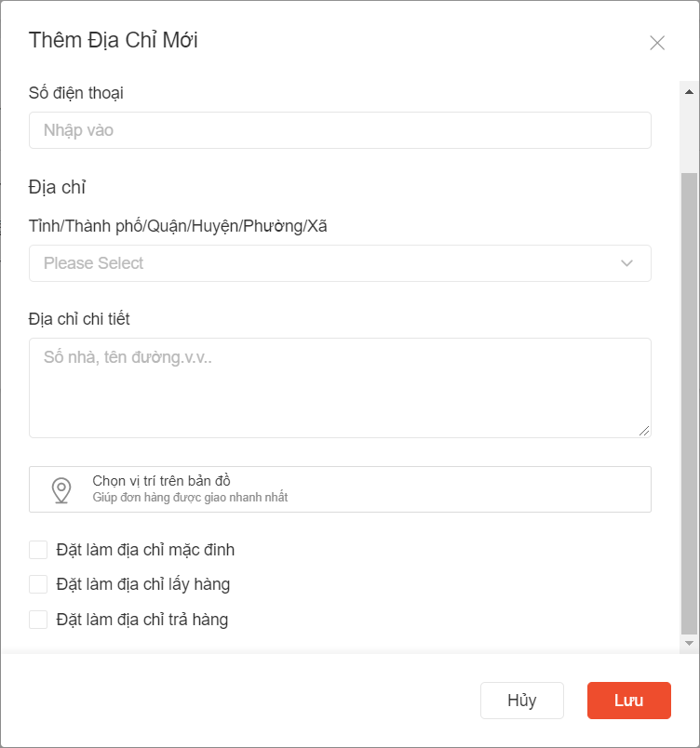Check Đặt làm địa chỉ trả hàng box

pos(38,620)
